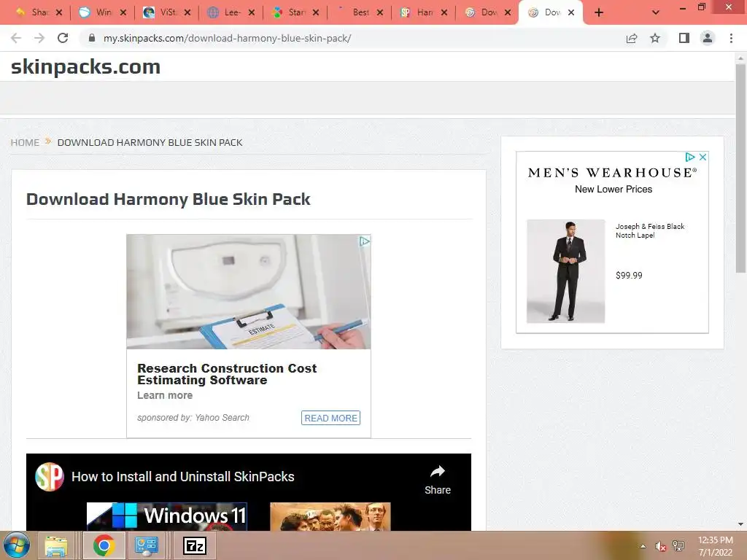Reload the current page
747x560 pixels.
63,38
